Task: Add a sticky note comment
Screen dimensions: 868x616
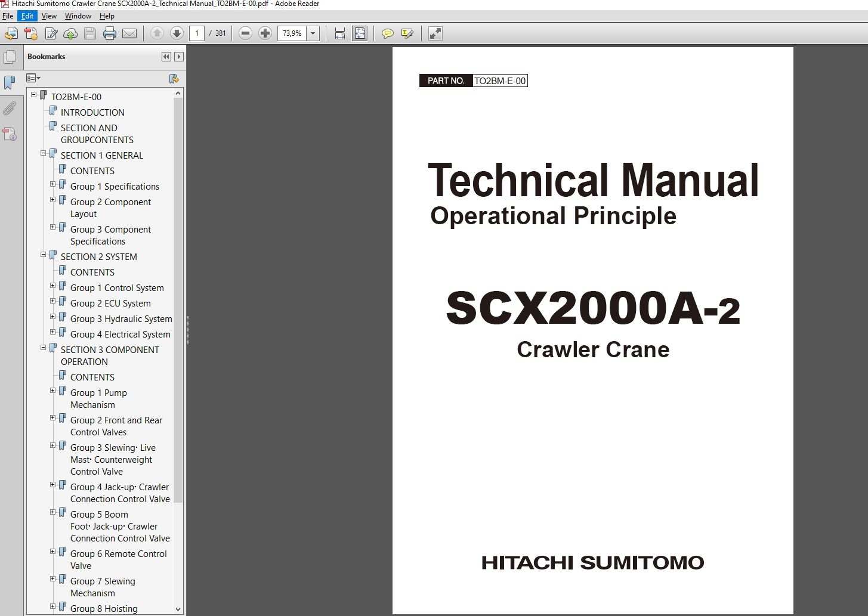Action: tap(388, 33)
